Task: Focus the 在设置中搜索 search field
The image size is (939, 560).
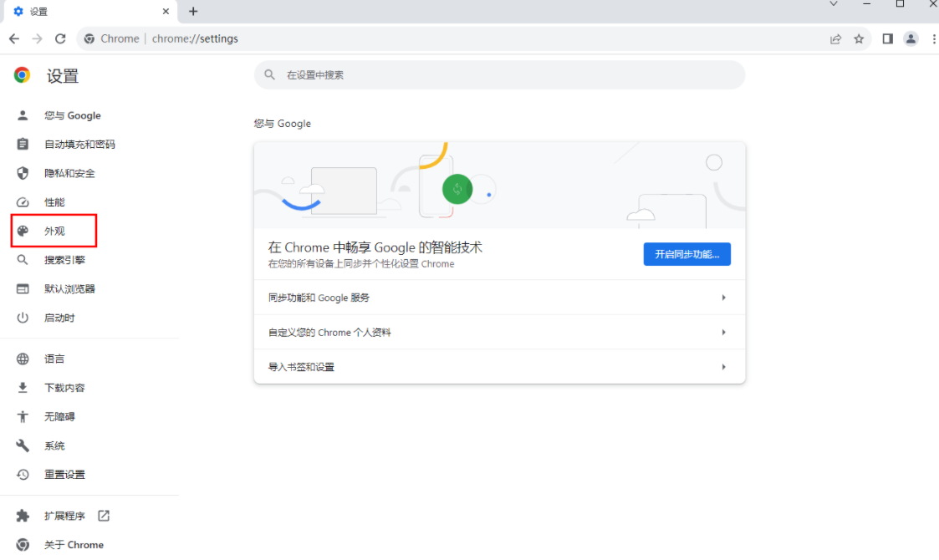Action: tap(499, 75)
